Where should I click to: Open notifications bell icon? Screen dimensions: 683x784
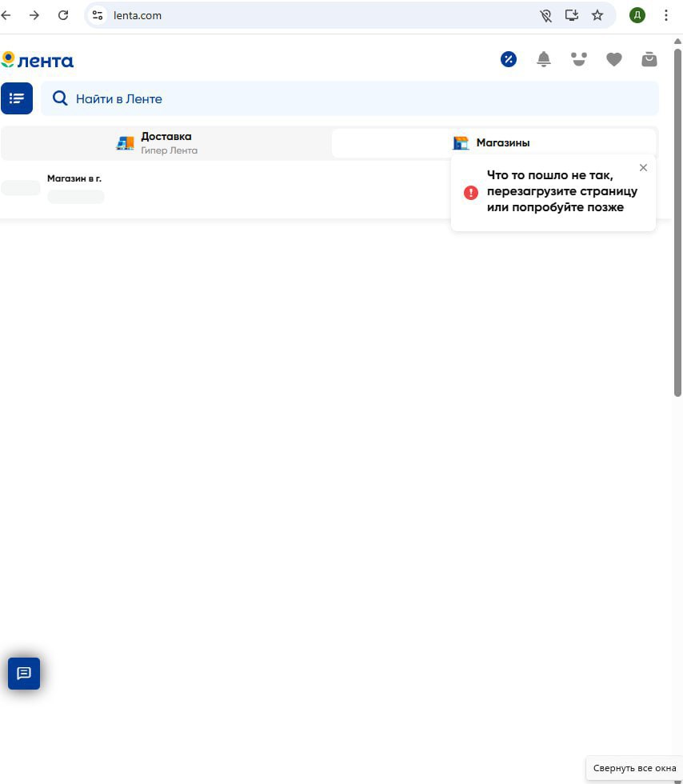point(544,59)
